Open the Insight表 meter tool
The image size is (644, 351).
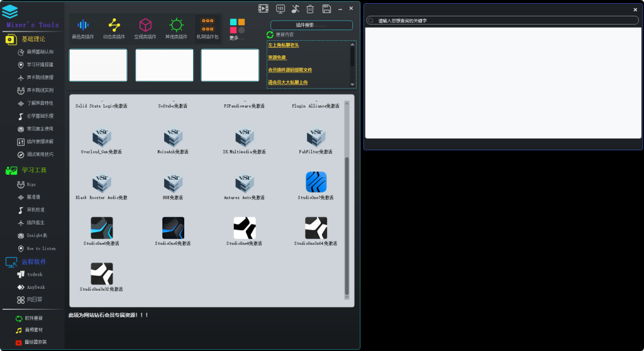click(x=32, y=235)
